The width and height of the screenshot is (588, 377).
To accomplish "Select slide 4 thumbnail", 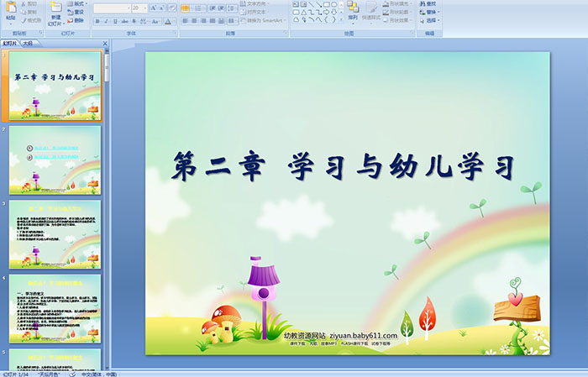I will (x=55, y=309).
